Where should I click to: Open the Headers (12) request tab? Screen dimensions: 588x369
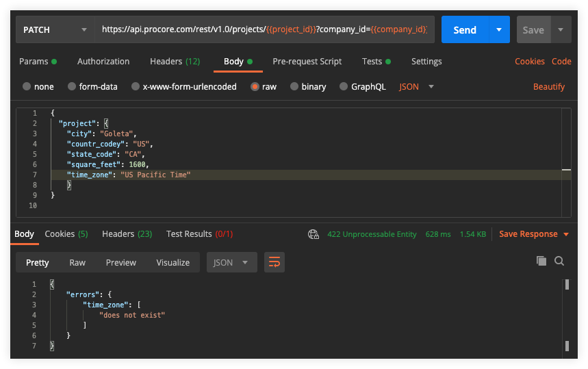pyautogui.click(x=175, y=62)
